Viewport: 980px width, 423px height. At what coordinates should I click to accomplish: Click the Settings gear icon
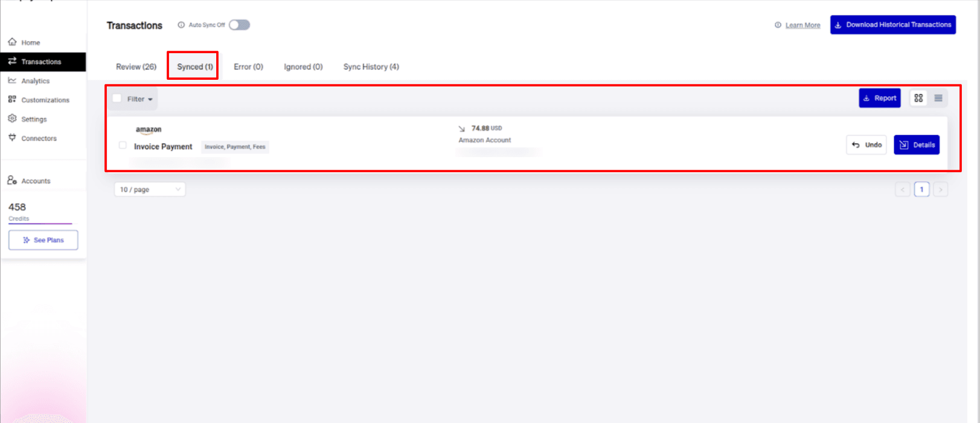click(12, 118)
